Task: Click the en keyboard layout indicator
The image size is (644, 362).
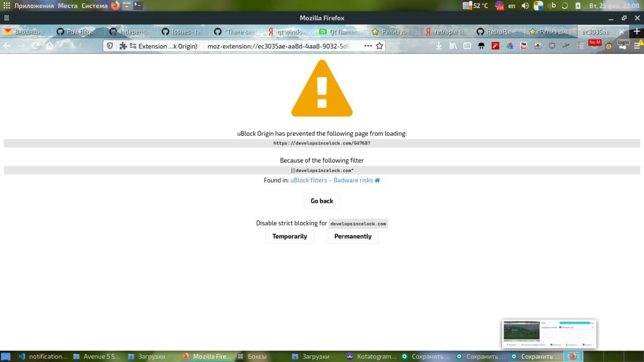Action: (x=512, y=6)
